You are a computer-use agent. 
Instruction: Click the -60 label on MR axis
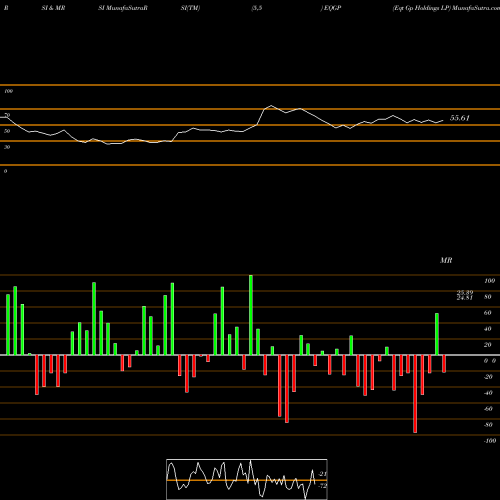click(x=488, y=409)
